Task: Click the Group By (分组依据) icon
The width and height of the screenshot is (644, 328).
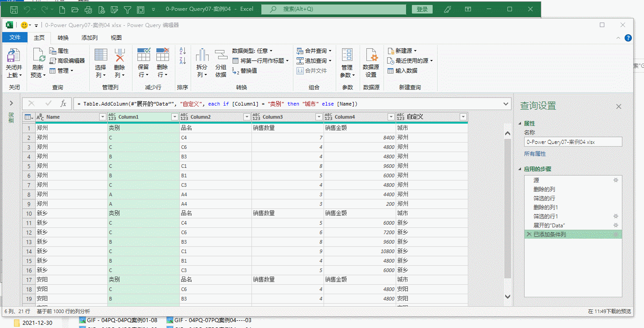Action: point(221,55)
